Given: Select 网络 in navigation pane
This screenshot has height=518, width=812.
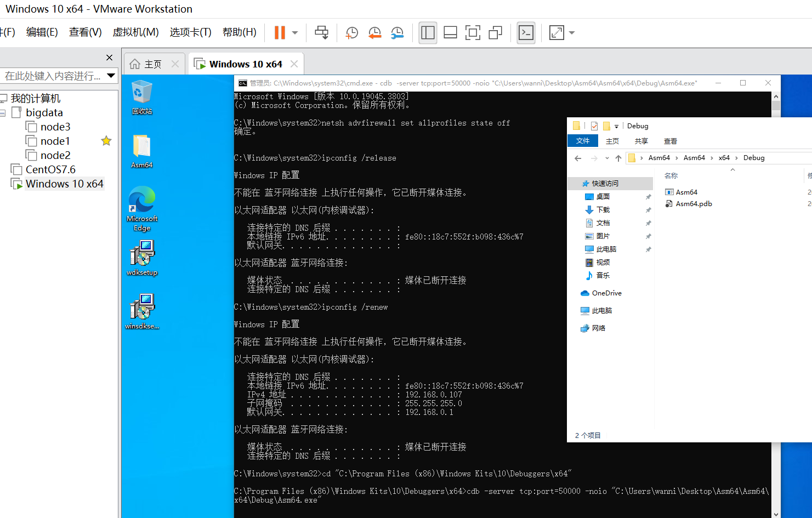Looking at the screenshot, I should (x=593, y=328).
